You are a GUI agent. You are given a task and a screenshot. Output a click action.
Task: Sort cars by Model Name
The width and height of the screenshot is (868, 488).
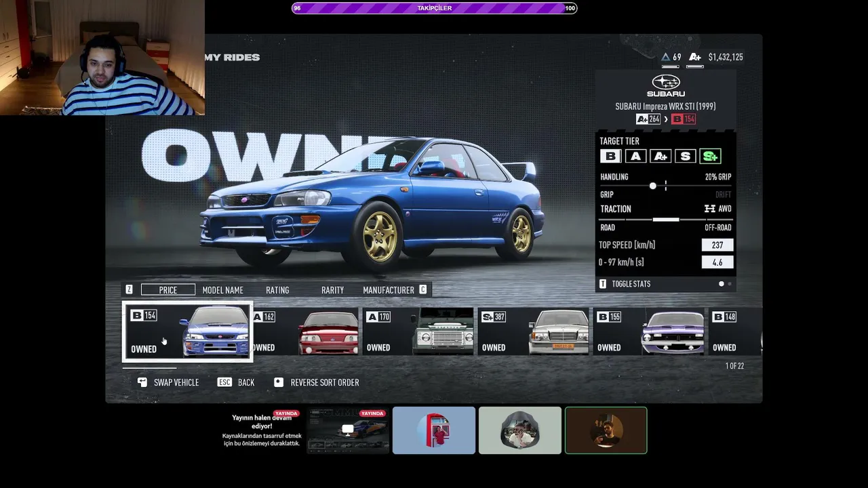[x=222, y=290]
